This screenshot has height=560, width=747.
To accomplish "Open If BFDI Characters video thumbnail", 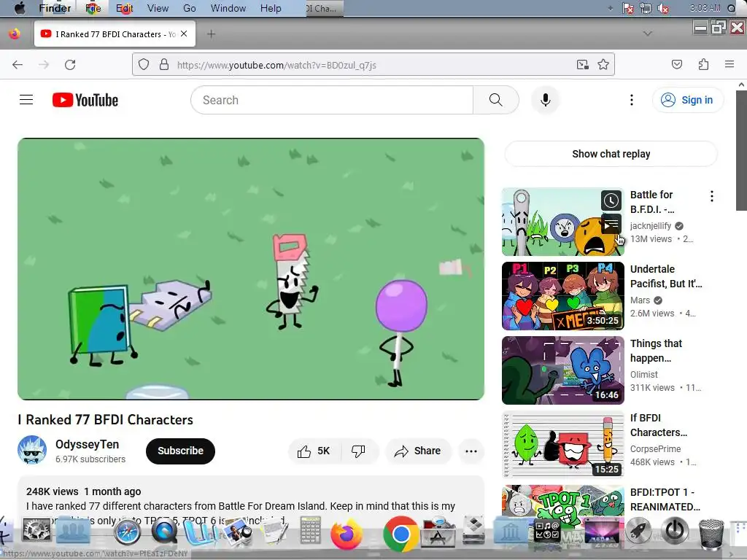I will [x=563, y=444].
